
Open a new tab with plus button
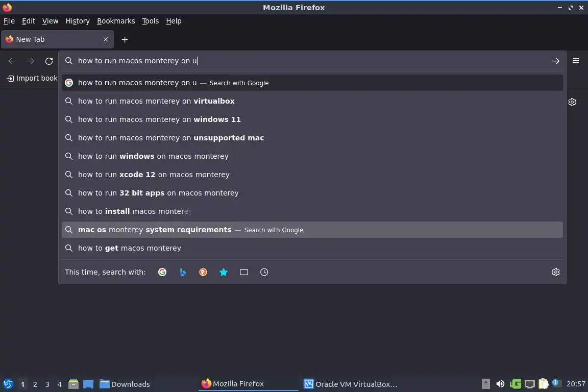click(x=125, y=39)
